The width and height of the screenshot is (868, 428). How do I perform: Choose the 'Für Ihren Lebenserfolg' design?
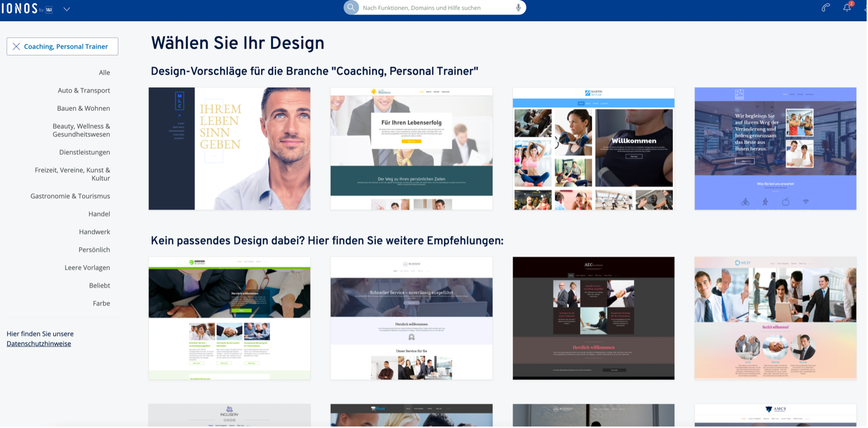411,149
